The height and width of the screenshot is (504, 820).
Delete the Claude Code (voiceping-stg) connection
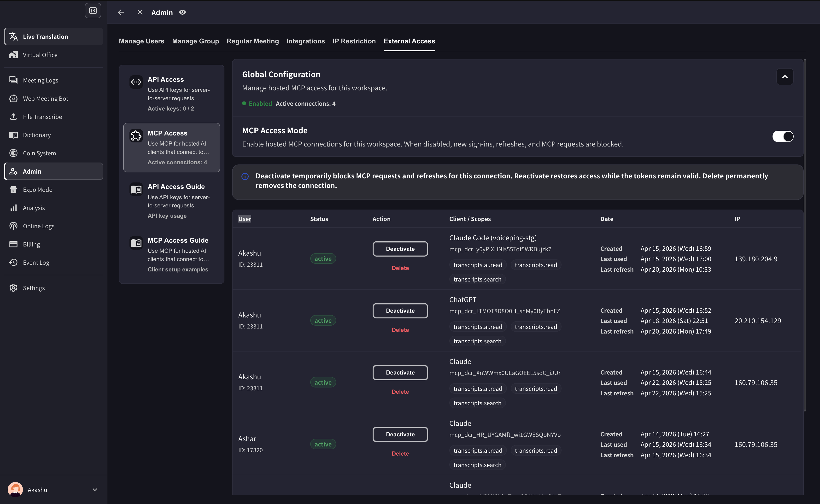[400, 268]
